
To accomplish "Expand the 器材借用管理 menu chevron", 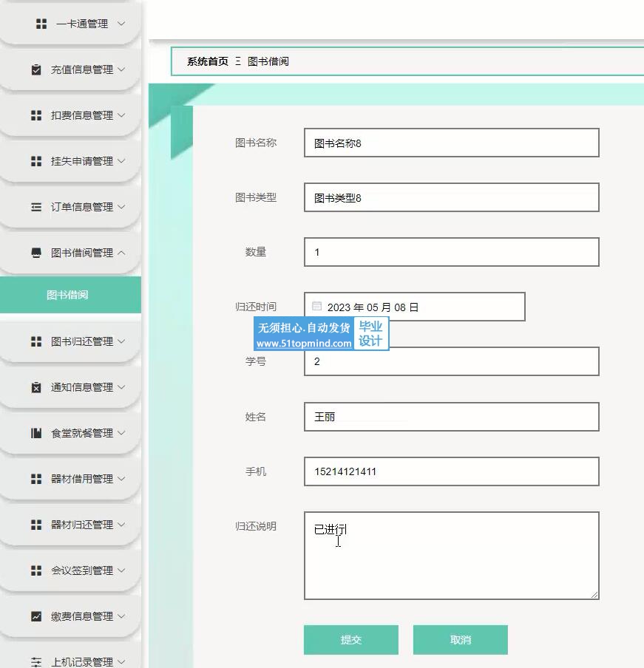I will tap(121, 479).
